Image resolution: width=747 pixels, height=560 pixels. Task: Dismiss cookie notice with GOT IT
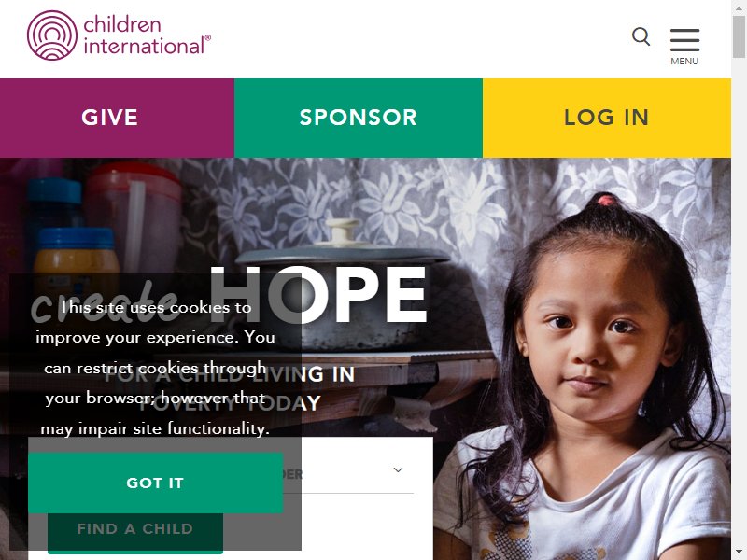point(155,483)
